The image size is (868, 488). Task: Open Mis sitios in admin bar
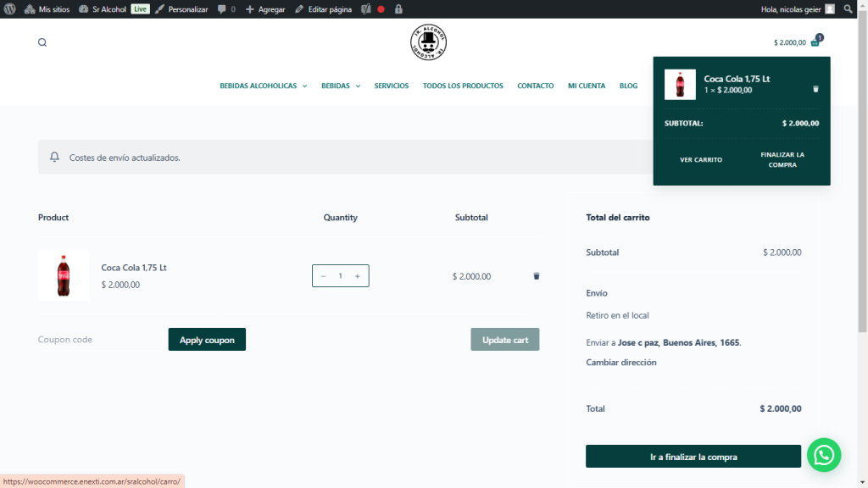point(47,8)
